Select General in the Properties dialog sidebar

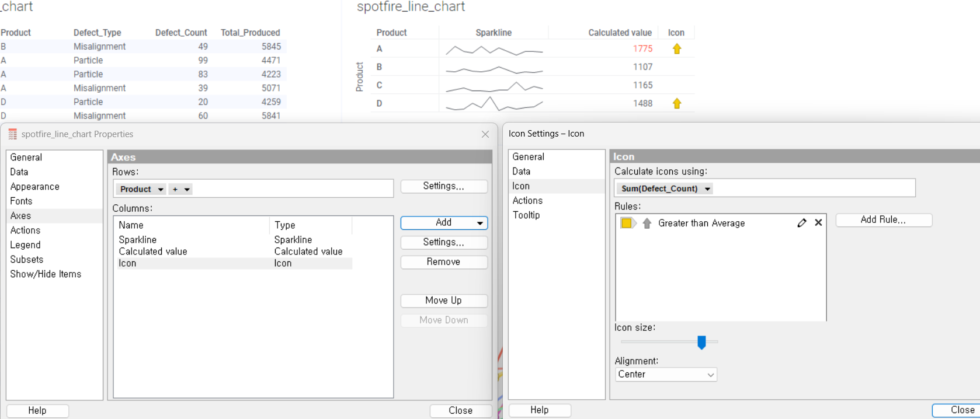click(x=26, y=158)
